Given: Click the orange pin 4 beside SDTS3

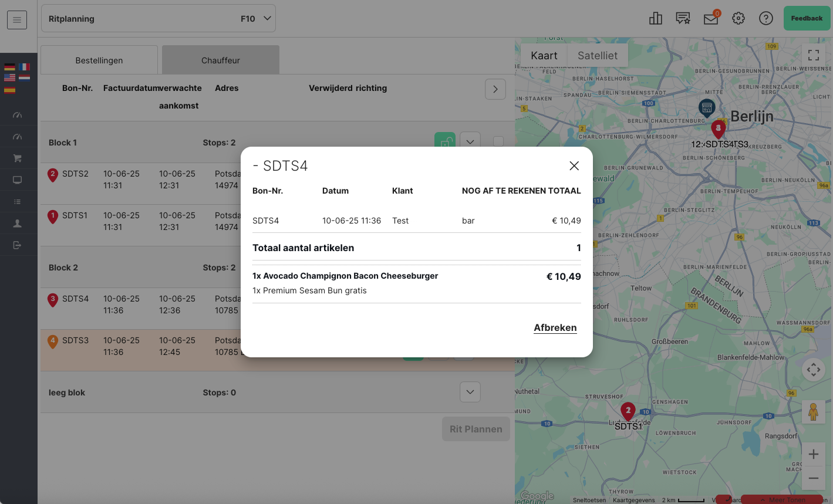Looking at the screenshot, I should [x=53, y=341].
